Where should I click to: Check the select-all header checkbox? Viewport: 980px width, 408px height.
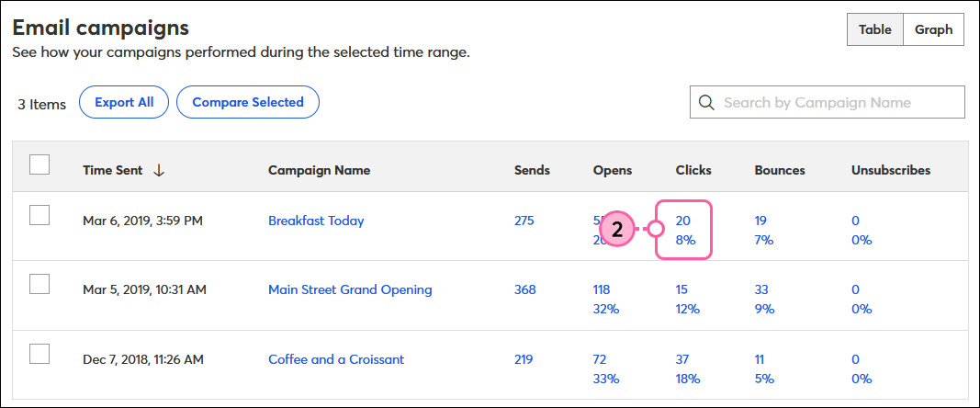click(39, 165)
